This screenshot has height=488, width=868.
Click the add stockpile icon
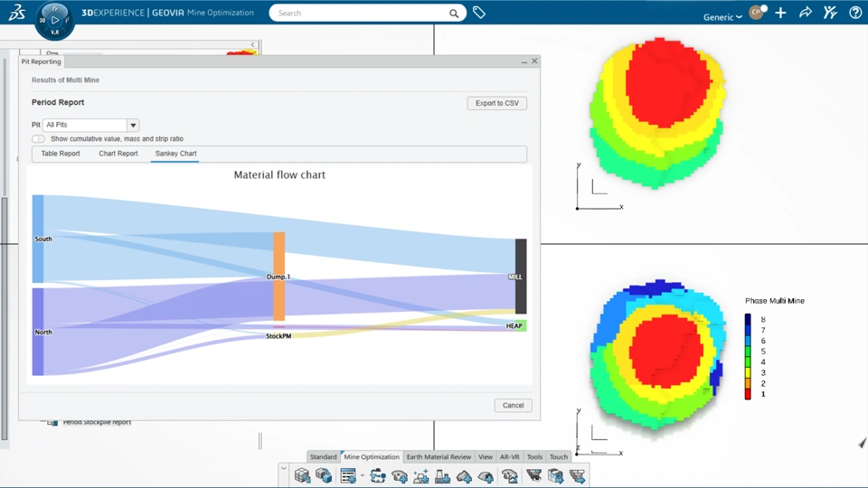pyautogui.click(x=486, y=476)
